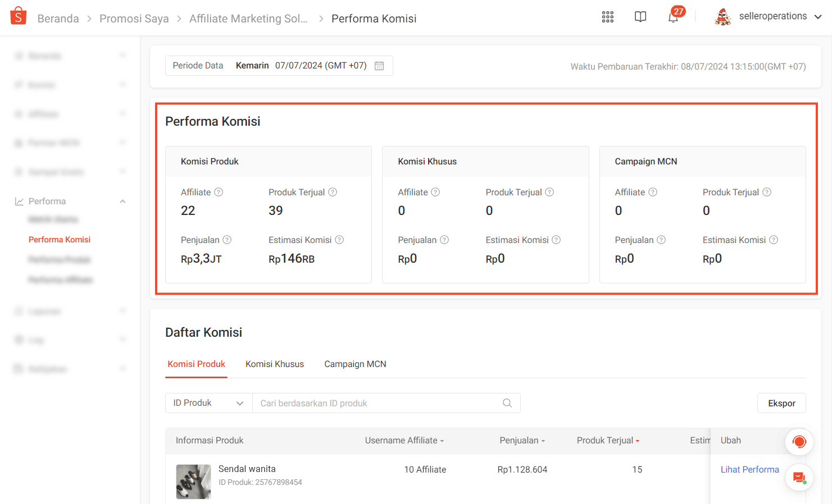Screen dimensions: 832x504
Task: Click help icon next to Penjualan in Campaign MCN
Action: (661, 240)
